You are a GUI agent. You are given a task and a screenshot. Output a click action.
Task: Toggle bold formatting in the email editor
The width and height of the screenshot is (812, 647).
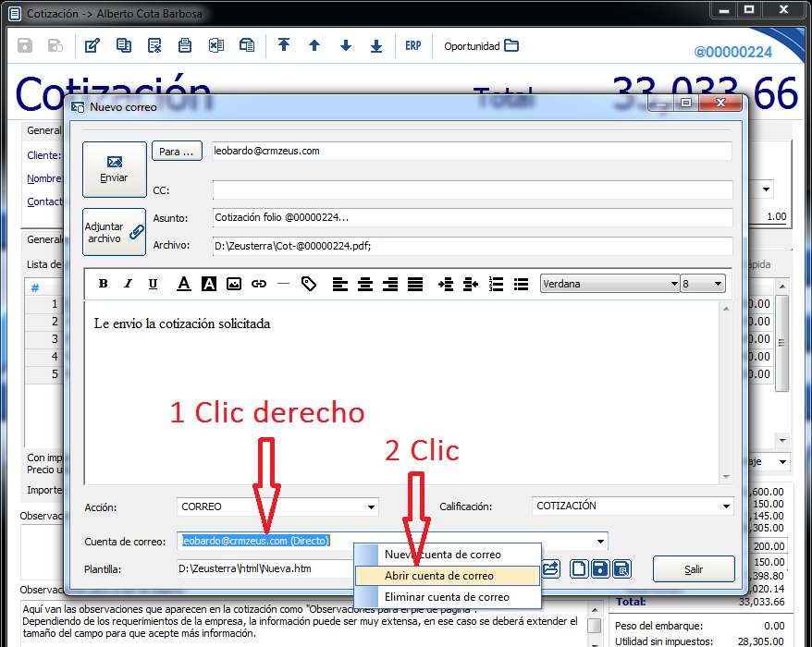click(x=104, y=284)
